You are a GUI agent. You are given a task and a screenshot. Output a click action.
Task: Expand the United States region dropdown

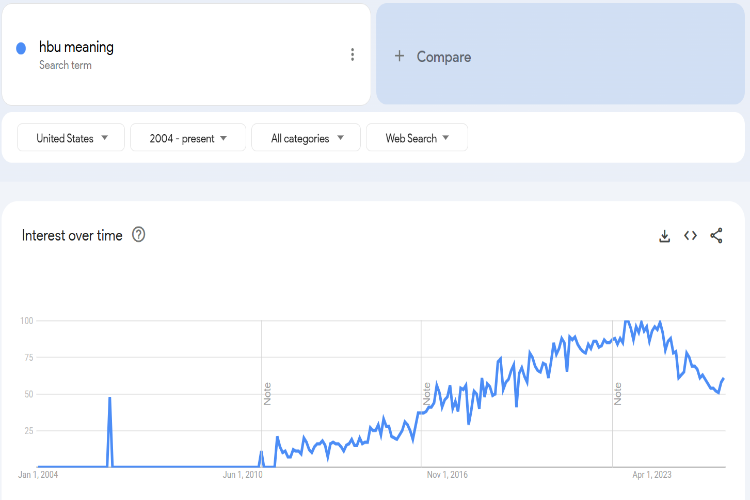pyautogui.click(x=72, y=139)
